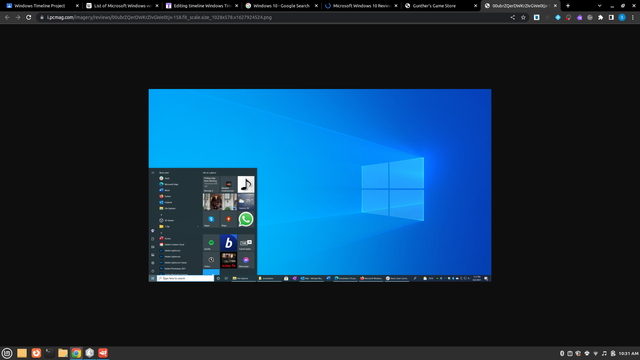Click the Windows 10 desktop image
This screenshot has height=360, width=640.
pyautogui.click(x=320, y=185)
